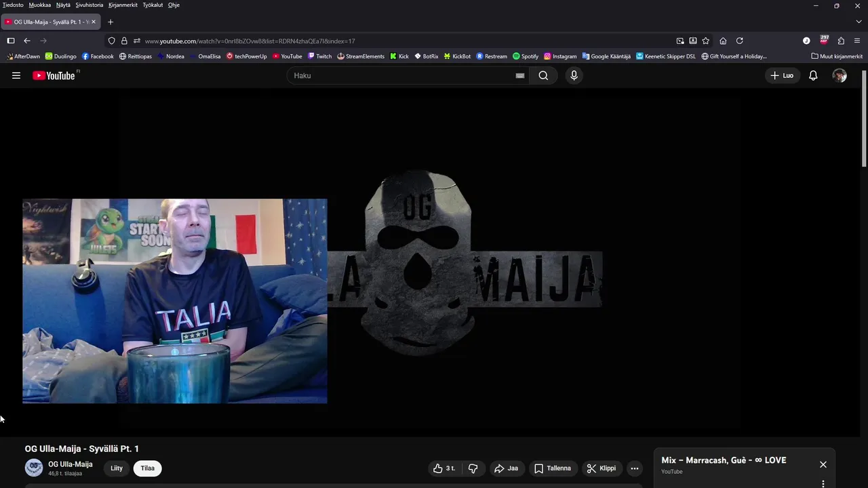868x488 pixels.
Task: Open the on-screen keyboard in the search box
Action: (x=519, y=76)
